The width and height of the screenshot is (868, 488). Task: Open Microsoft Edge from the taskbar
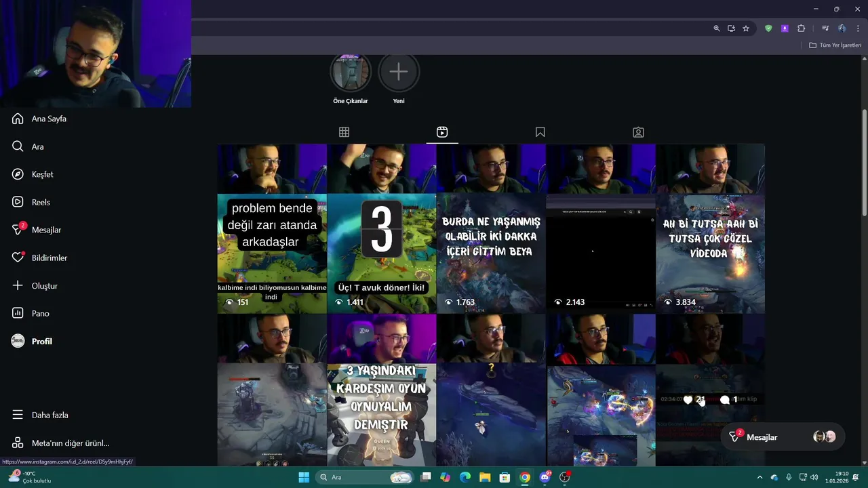point(465,477)
